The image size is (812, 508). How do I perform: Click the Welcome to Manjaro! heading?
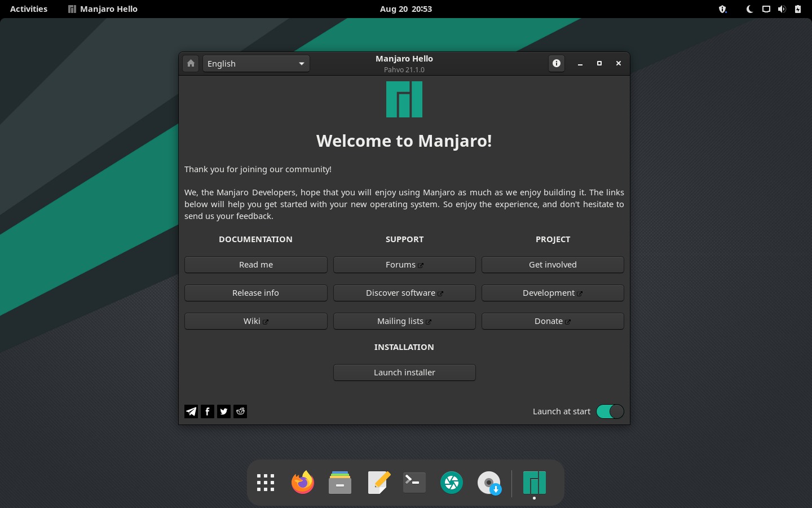coord(404,141)
